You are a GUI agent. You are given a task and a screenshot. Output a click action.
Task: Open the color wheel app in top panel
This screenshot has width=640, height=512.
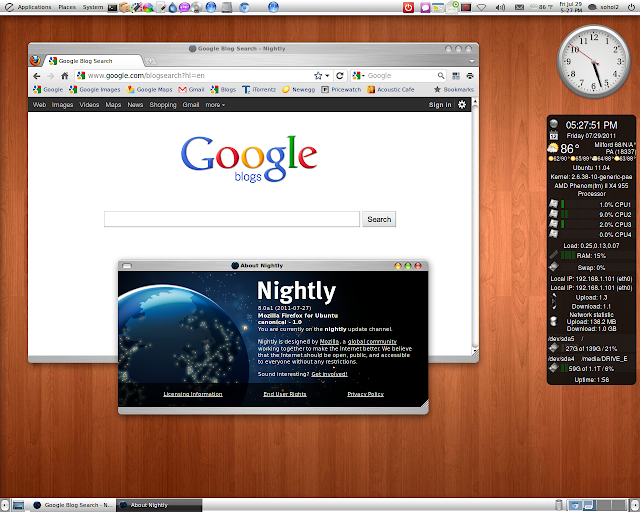[148, 7]
